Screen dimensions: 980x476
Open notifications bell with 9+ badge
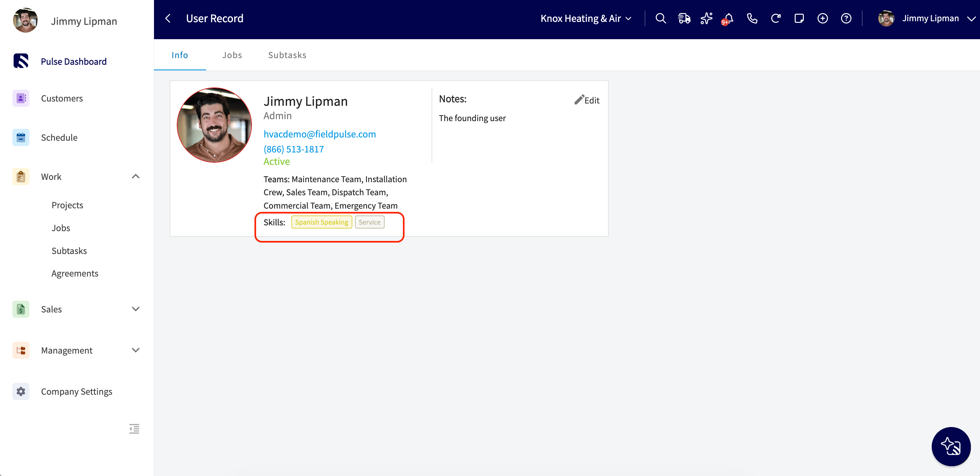[x=728, y=19]
